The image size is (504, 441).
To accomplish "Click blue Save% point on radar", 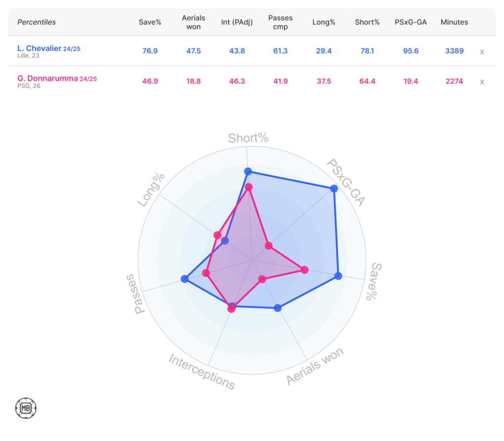I will point(338,276).
